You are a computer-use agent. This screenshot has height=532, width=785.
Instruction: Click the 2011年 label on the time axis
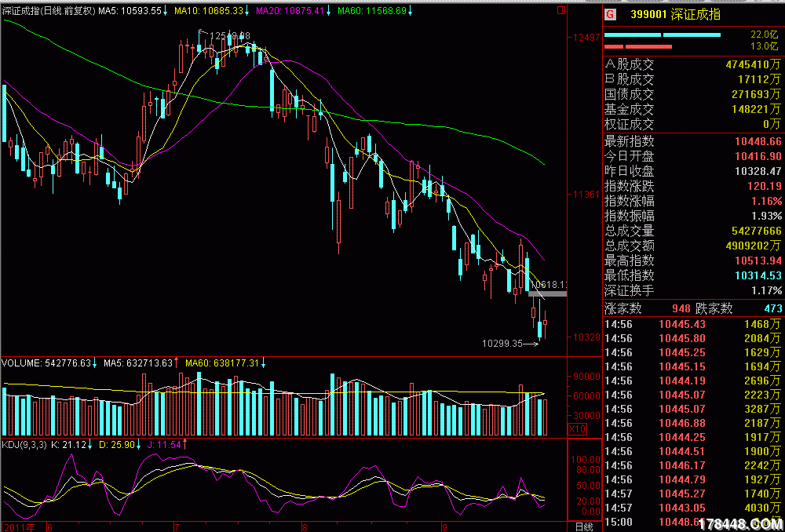20,527
